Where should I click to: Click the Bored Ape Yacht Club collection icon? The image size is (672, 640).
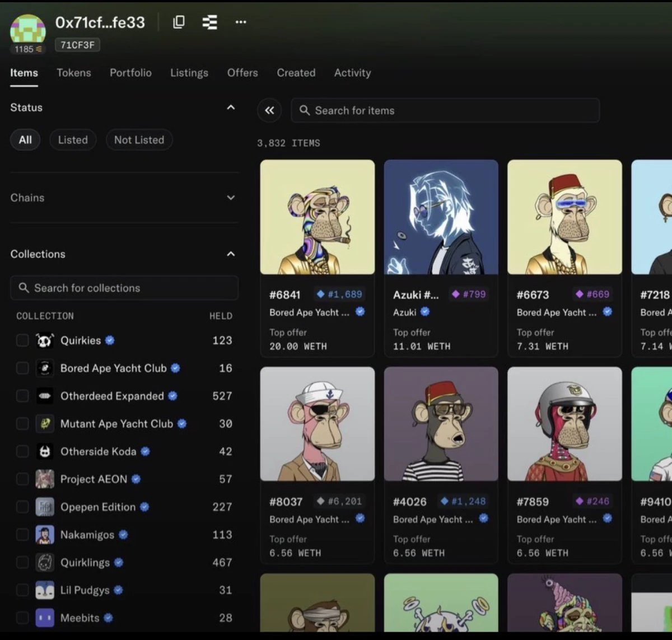[45, 368]
